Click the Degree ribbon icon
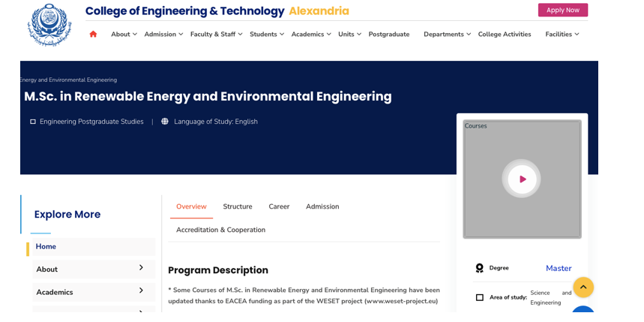Viewport: 644px width, 322px height. tap(480, 268)
